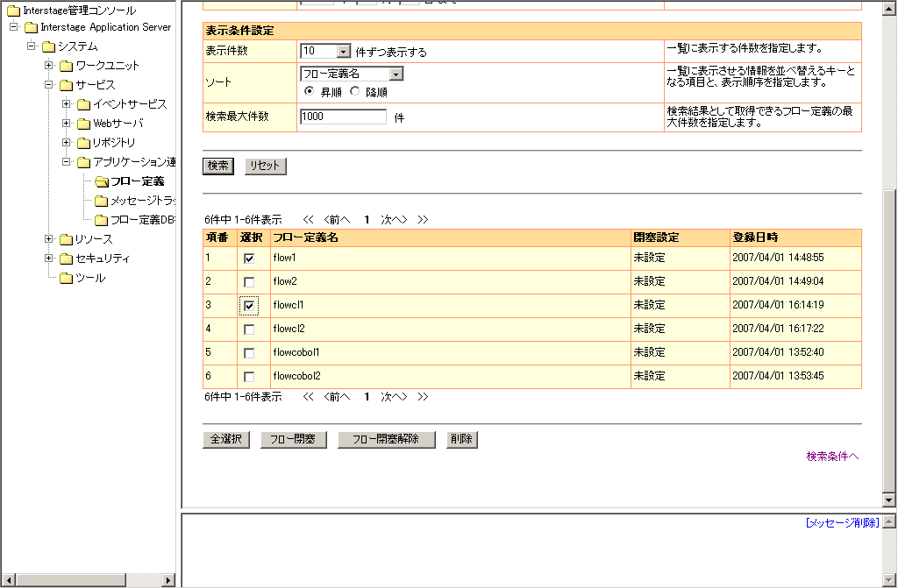Uncheck the flow1 selection checkbox
This screenshot has height=588, width=898.
point(249,259)
